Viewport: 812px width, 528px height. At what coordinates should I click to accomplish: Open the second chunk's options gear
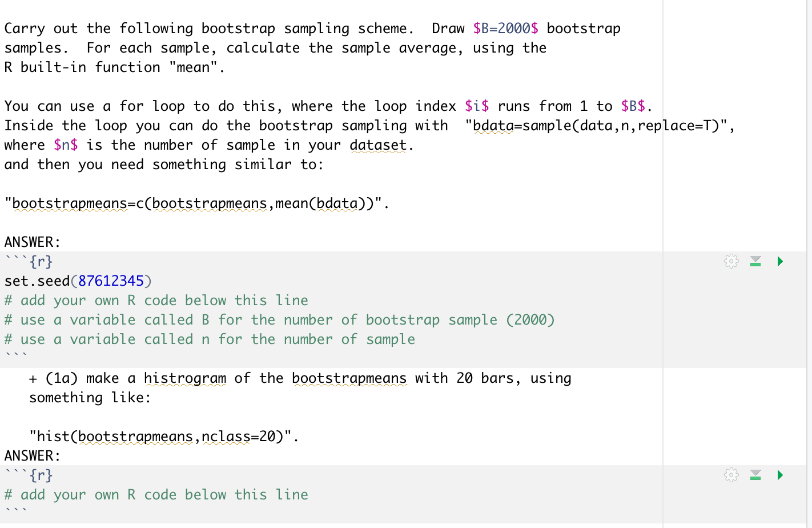[x=731, y=475]
